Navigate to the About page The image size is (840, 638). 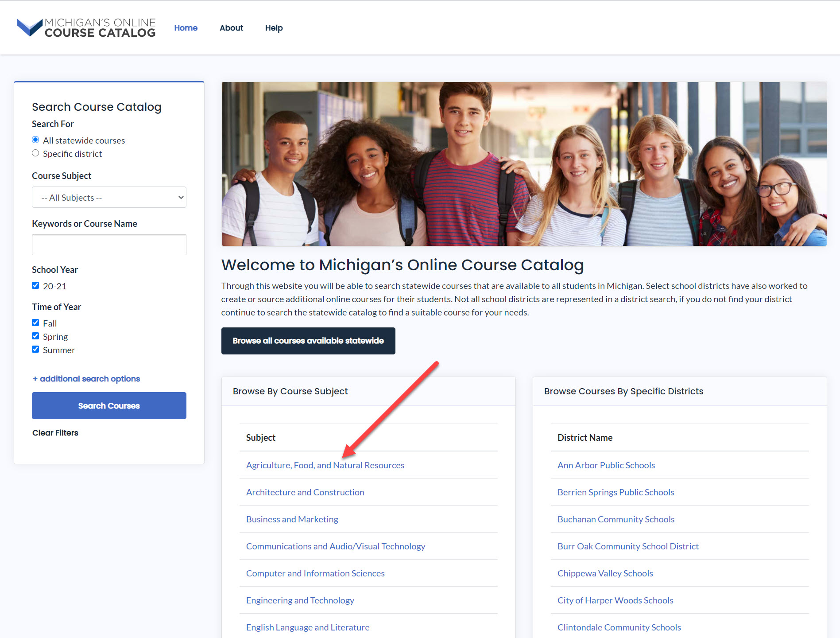coord(231,27)
